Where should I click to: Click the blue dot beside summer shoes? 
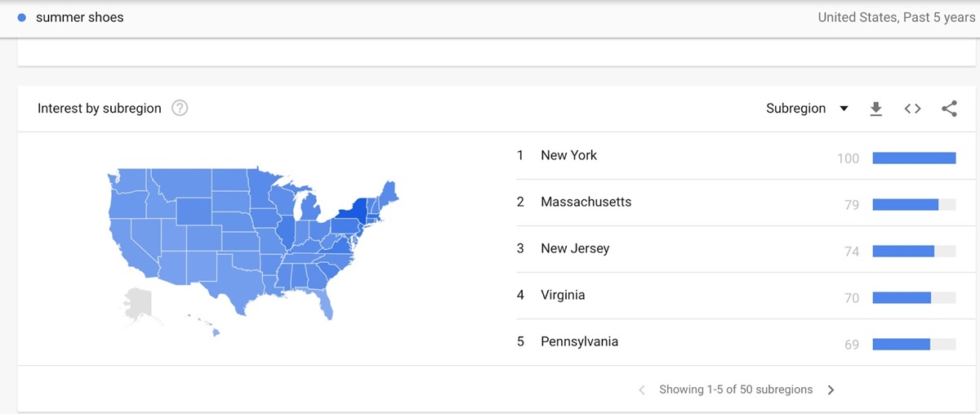[x=23, y=17]
